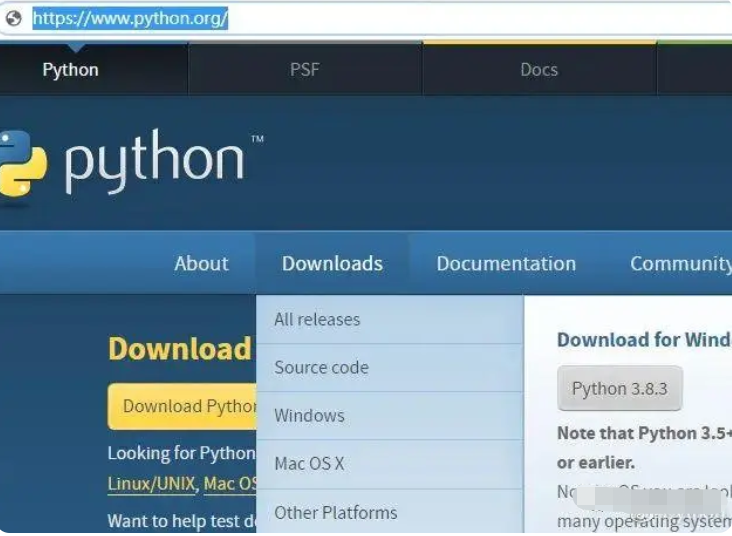Click the Python logo image
The height and width of the screenshot is (536, 732).
point(132,162)
